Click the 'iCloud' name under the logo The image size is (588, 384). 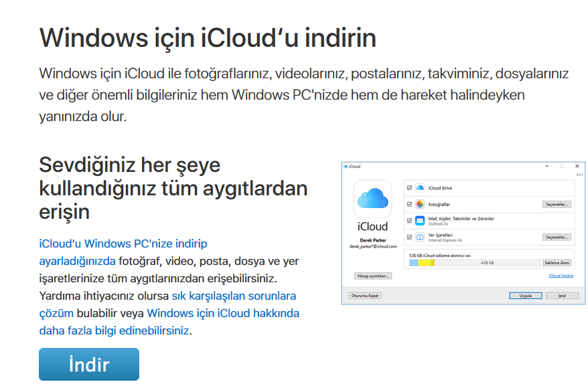372,227
